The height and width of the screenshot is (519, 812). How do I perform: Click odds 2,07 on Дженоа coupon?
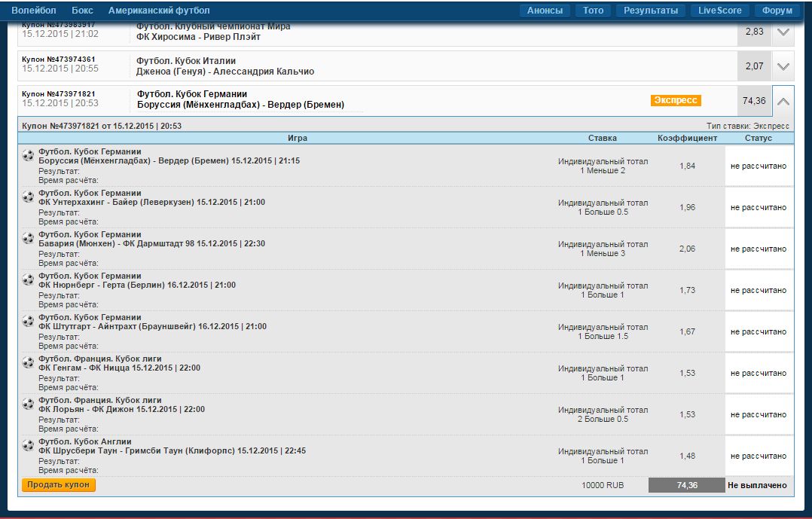coord(755,66)
